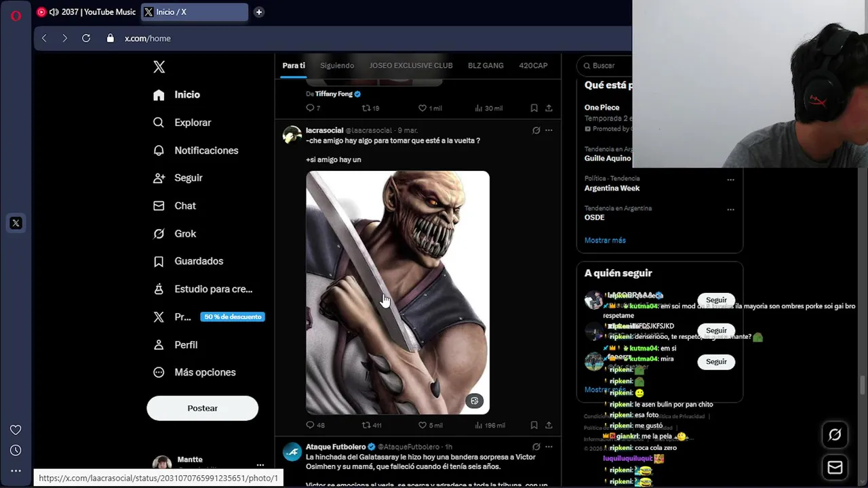Image resolution: width=868 pixels, height=488 pixels.
Task: Mute audio on the YouTube Music tab
Action: [x=54, y=12]
